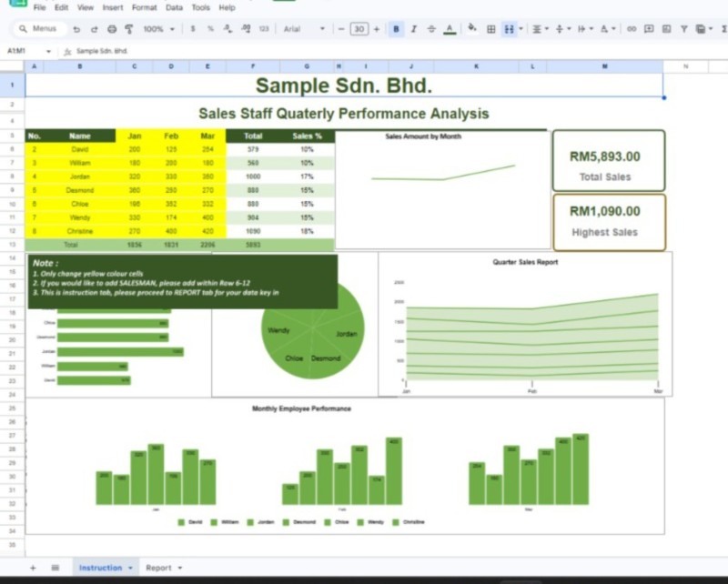
Task: Open the fill color bucket tool
Action: click(x=471, y=28)
